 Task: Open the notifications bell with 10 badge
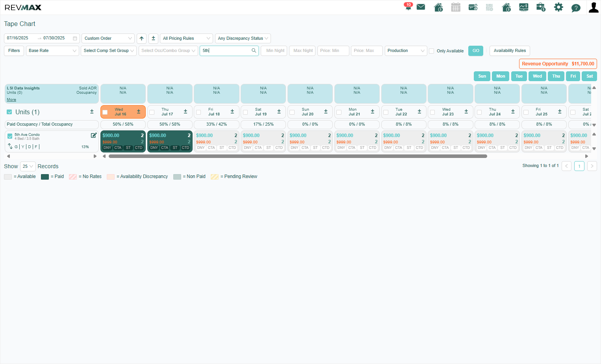pos(408,7)
